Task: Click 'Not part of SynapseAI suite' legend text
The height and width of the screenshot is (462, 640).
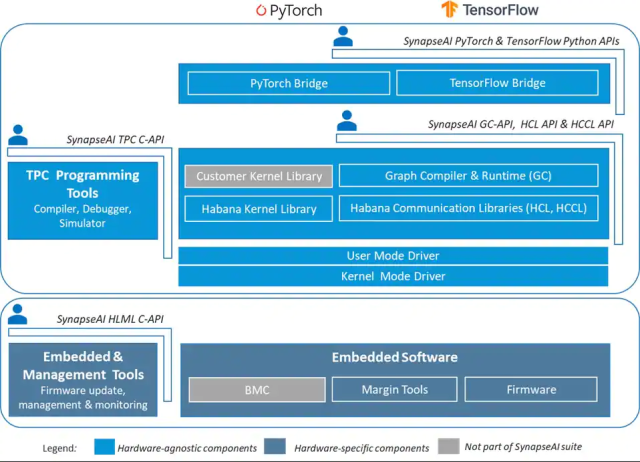Action: pyautogui.click(x=523, y=447)
